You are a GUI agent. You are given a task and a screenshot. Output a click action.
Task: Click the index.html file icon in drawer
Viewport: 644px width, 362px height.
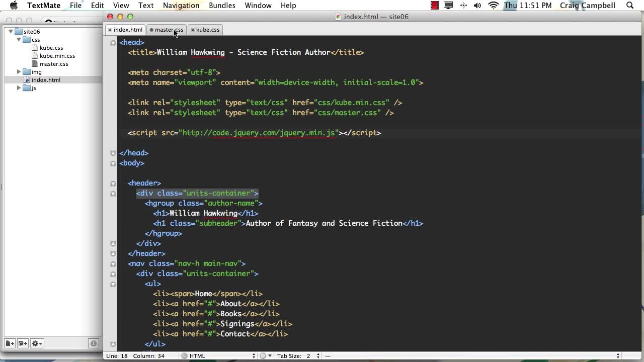[27, 80]
